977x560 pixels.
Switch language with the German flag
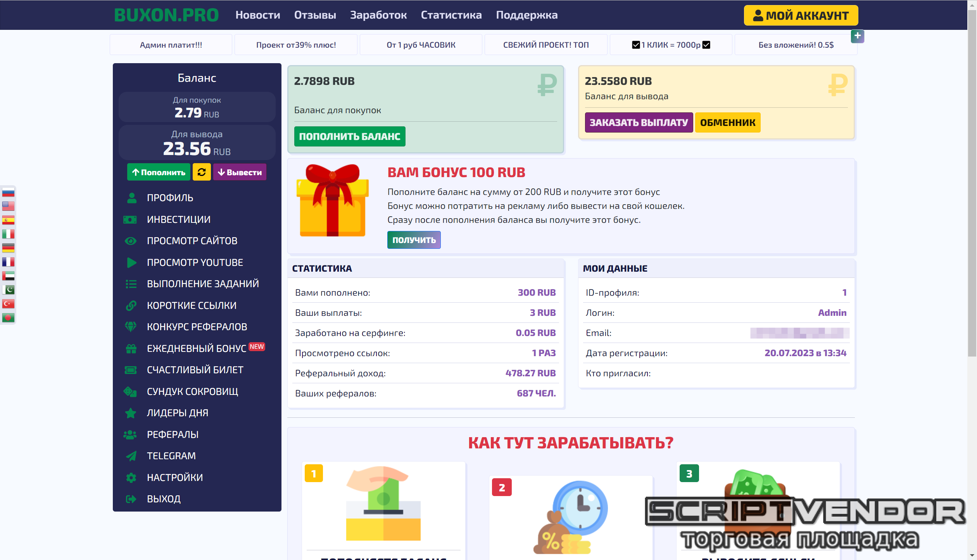[x=8, y=248]
